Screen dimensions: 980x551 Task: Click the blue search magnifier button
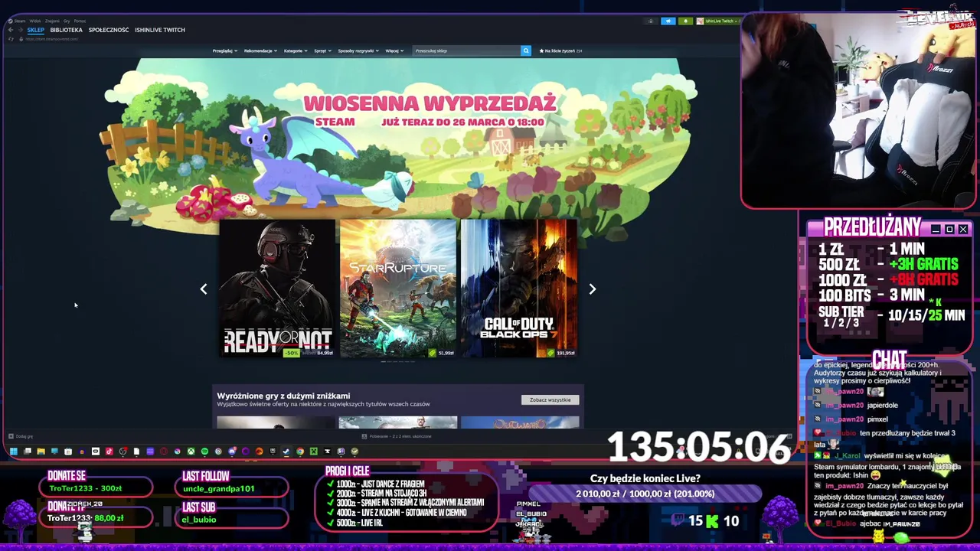pyautogui.click(x=526, y=51)
